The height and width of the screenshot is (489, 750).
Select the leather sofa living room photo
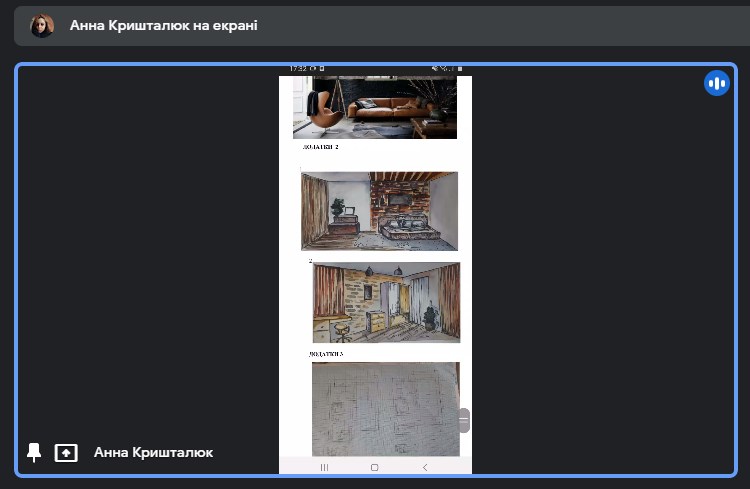(375, 107)
